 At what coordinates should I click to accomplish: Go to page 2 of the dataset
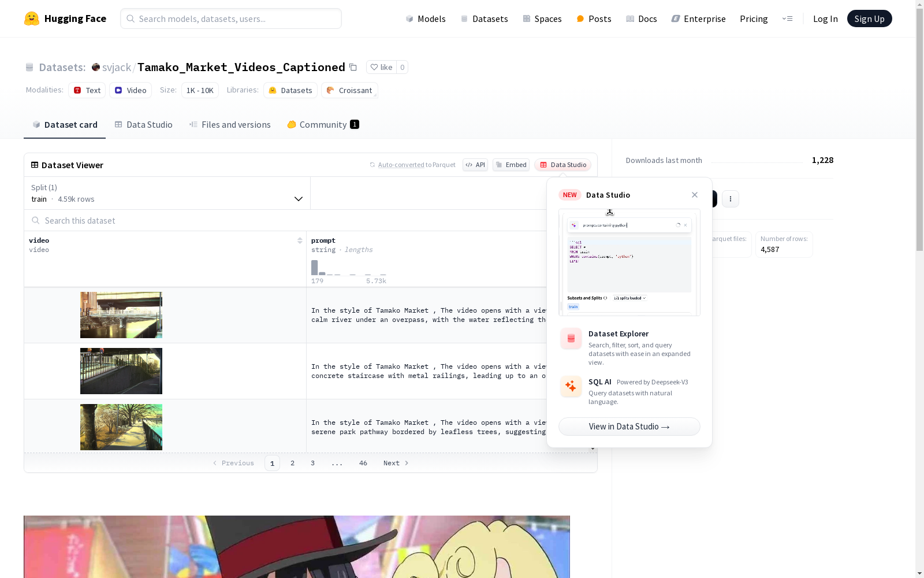click(x=293, y=463)
